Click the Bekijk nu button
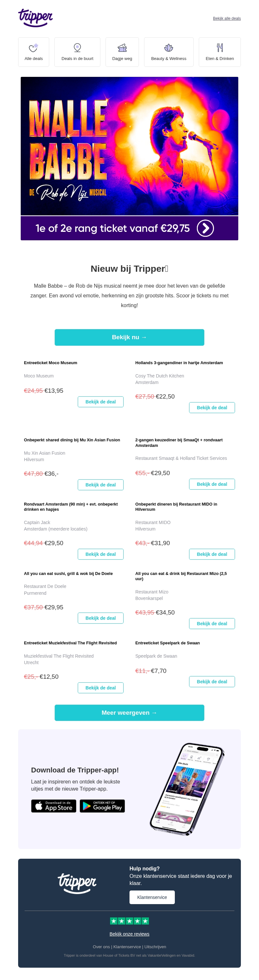 (x=129, y=337)
